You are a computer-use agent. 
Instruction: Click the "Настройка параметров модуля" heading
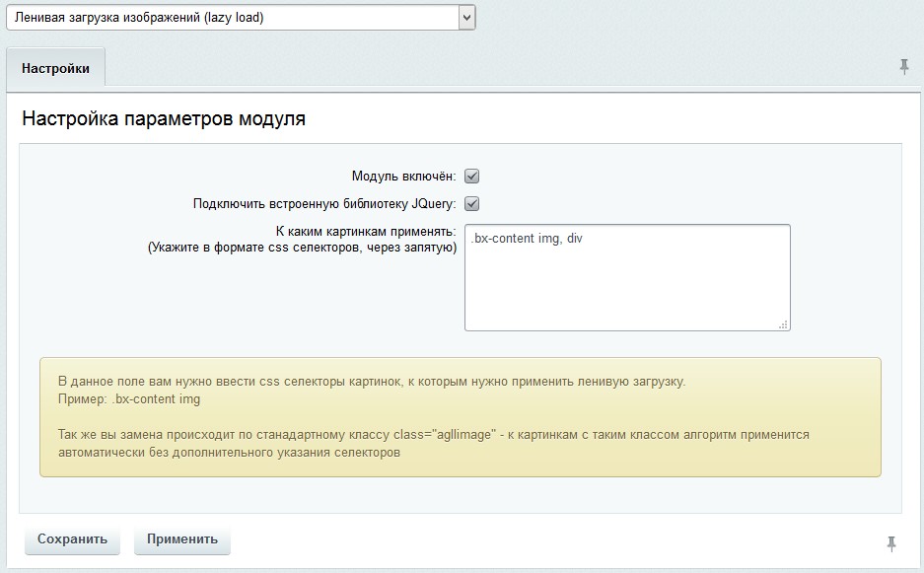tap(164, 119)
